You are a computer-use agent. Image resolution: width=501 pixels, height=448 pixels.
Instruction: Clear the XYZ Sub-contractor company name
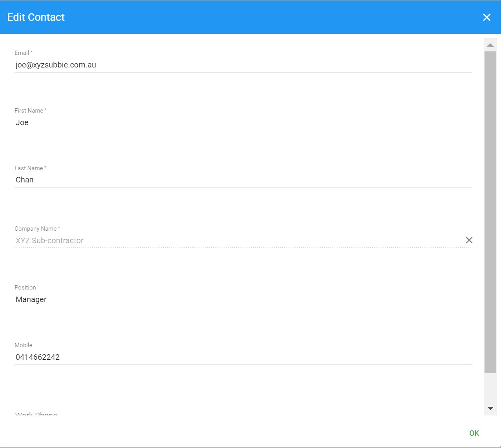pos(469,240)
